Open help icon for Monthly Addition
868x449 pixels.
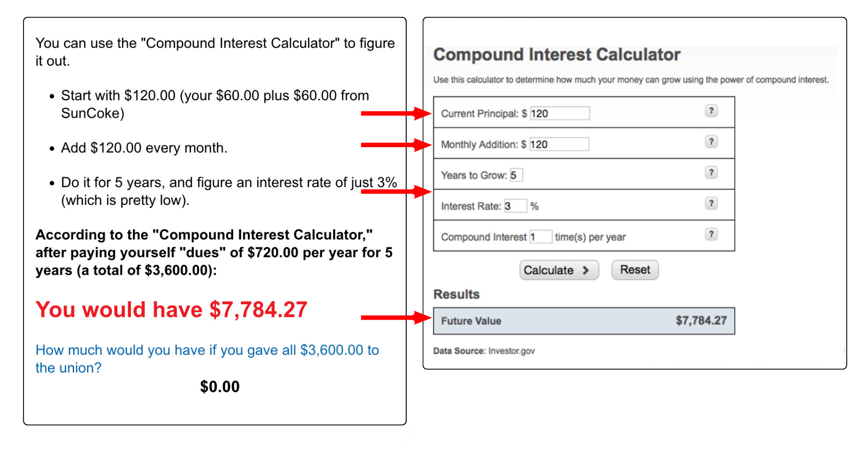pyautogui.click(x=711, y=142)
